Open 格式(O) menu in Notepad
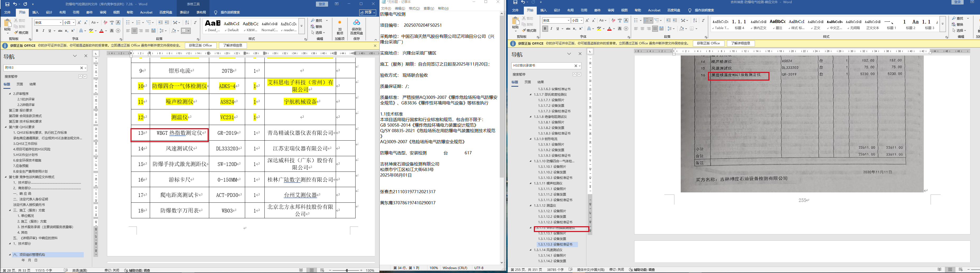 tap(414, 8)
